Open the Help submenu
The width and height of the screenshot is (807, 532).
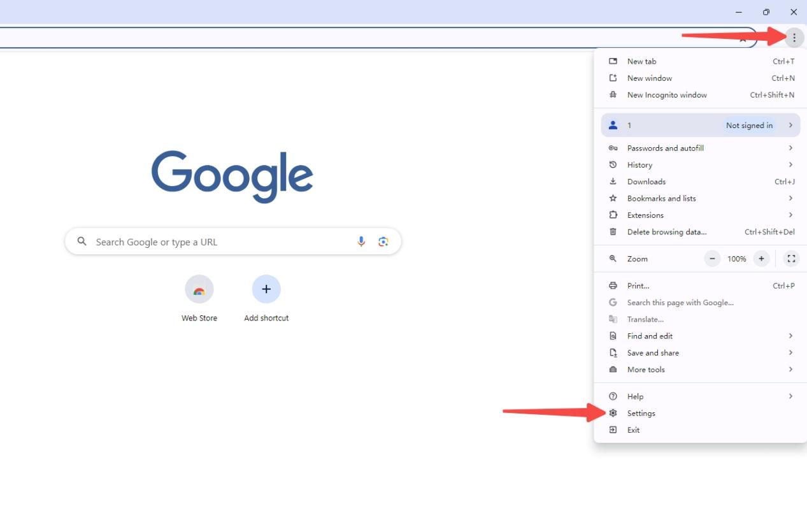pyautogui.click(x=701, y=396)
